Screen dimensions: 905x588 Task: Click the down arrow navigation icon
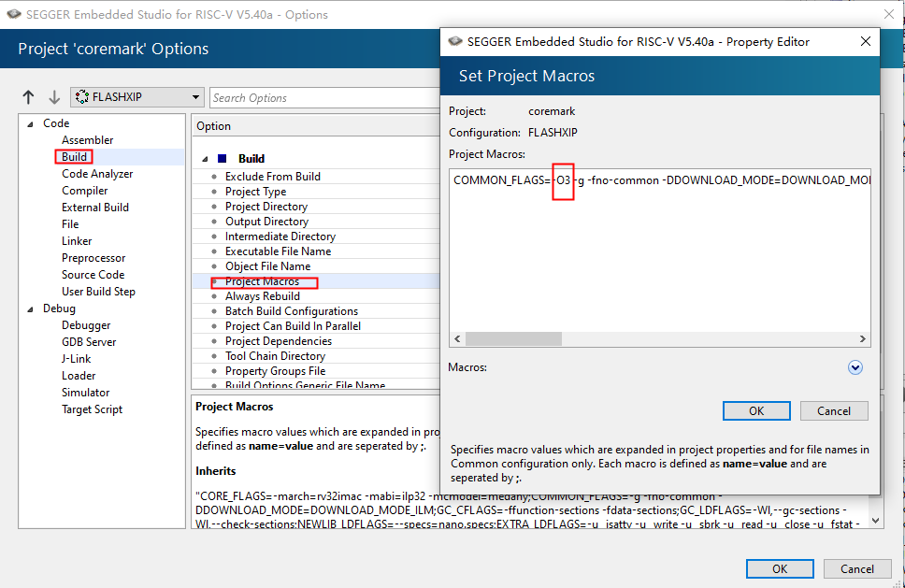point(54,97)
